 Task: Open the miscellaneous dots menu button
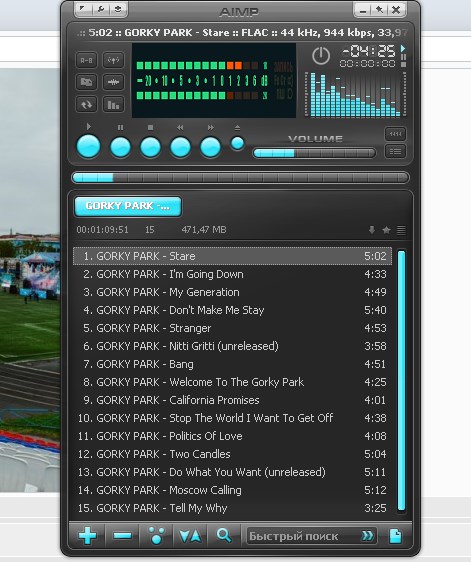coord(157,536)
